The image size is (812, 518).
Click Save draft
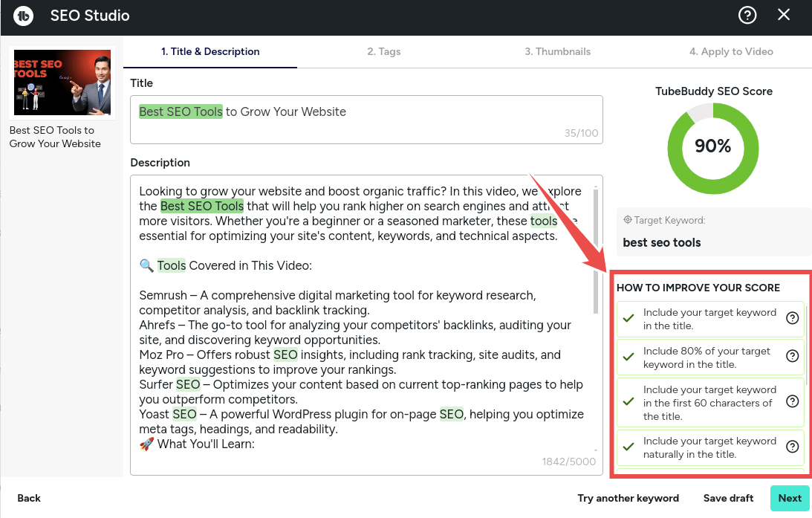728,499
